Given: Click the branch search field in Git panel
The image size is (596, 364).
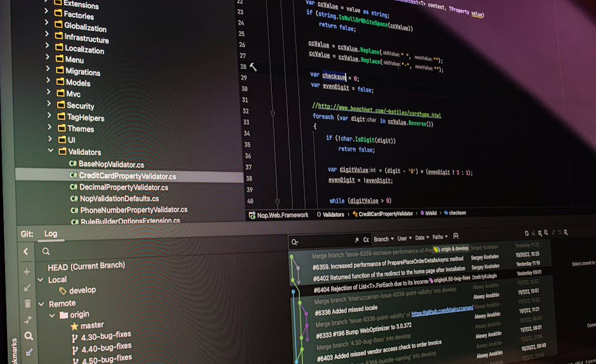Looking at the screenshot, I should click(x=127, y=251).
